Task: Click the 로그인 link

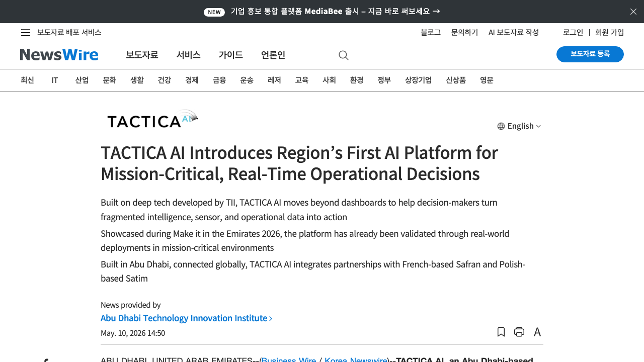Action: pos(573,33)
